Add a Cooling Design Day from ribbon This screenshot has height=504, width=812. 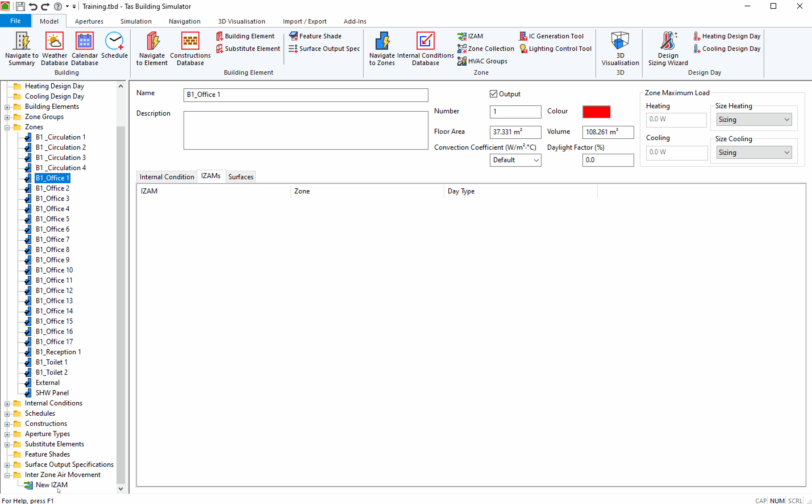727,49
